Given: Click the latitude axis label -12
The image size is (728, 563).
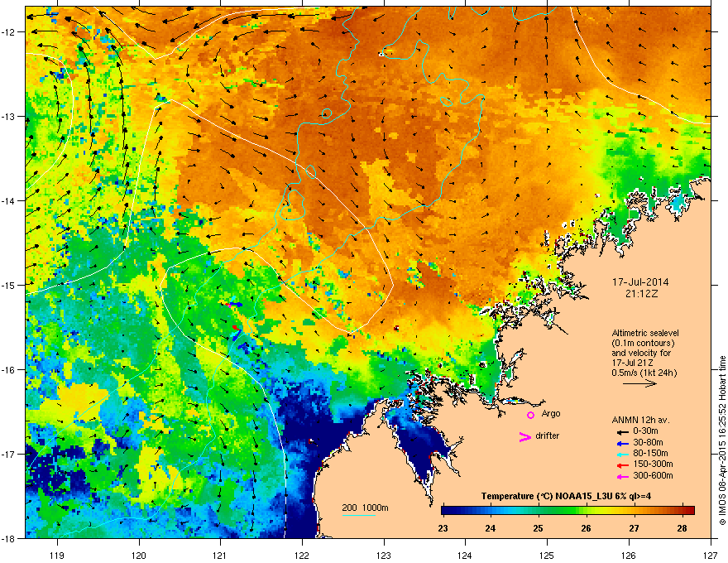Looking at the screenshot, I should tap(8, 31).
